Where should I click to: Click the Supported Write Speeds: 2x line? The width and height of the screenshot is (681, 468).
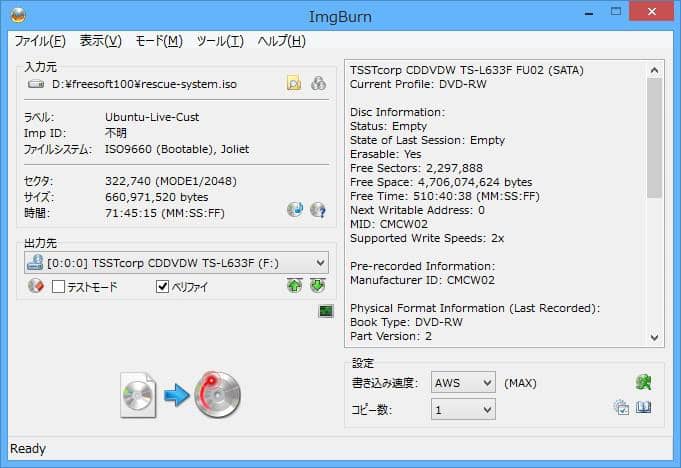[426, 238]
